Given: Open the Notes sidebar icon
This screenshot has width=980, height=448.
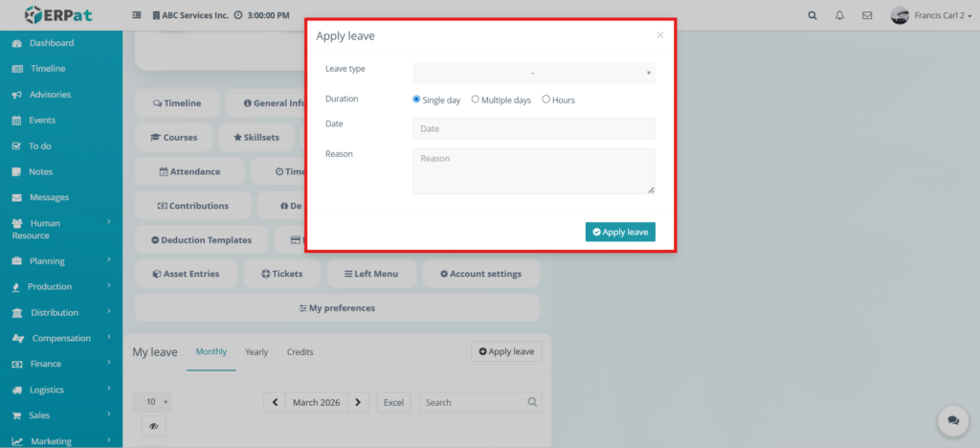Looking at the screenshot, I should point(17,171).
